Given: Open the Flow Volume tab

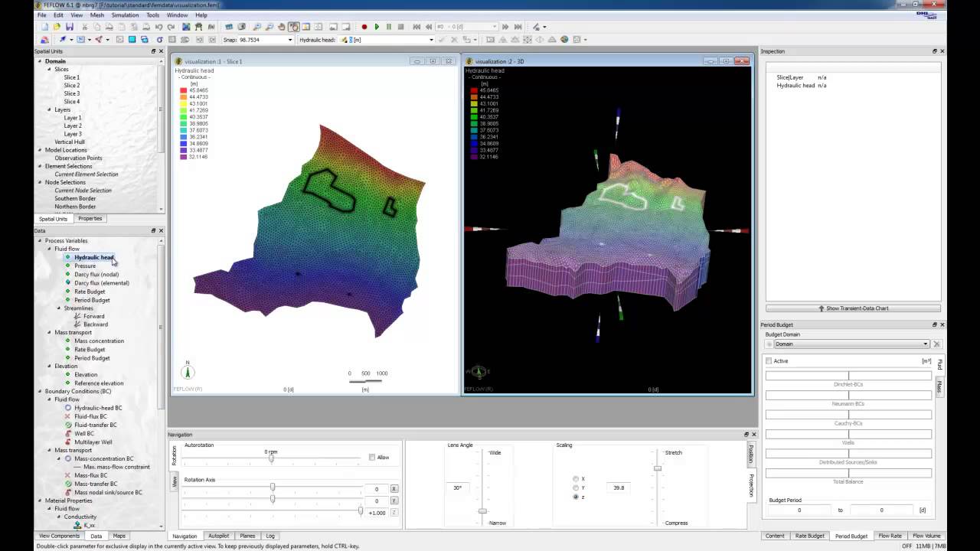Looking at the screenshot, I should tap(926, 536).
